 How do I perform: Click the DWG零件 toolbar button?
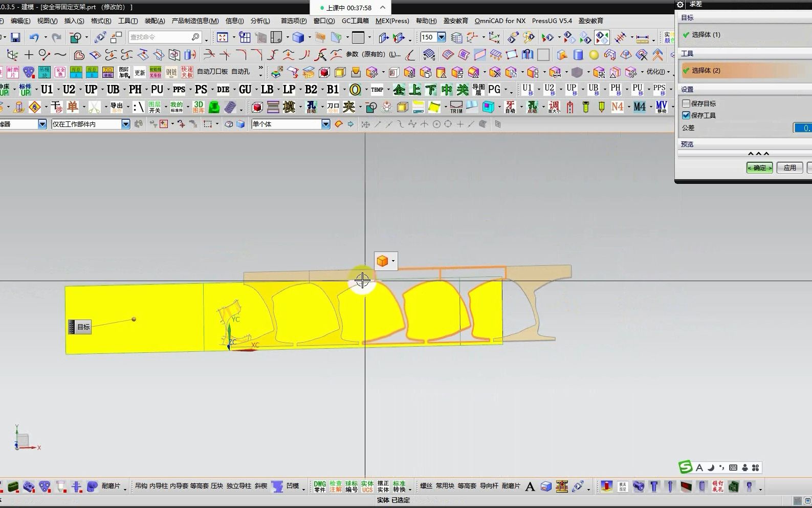pos(320,486)
